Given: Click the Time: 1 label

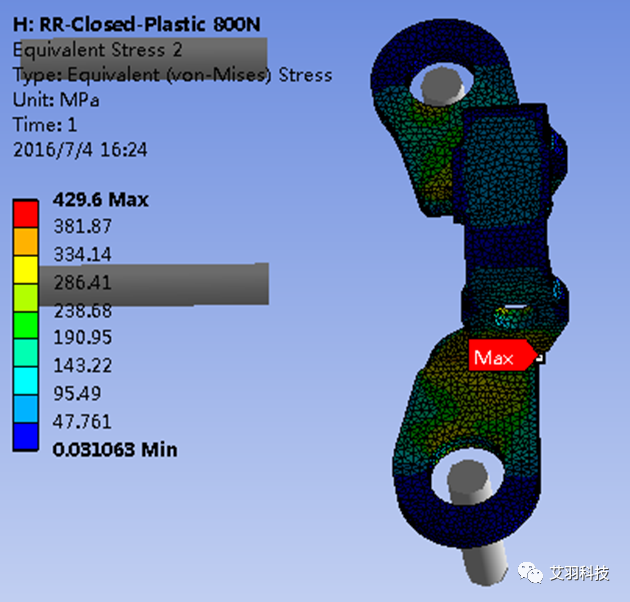Looking at the screenshot, I should (x=45, y=125).
